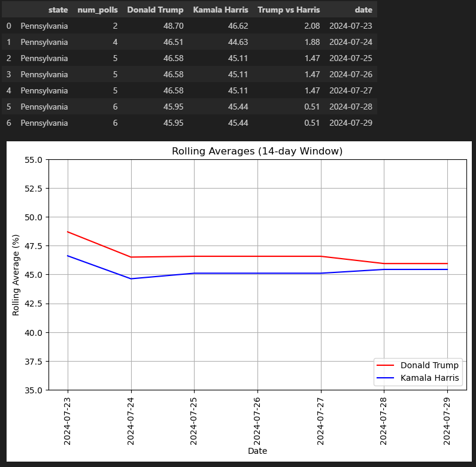
Task: Click y-axis tick label 35.0
Action: [x=34, y=390]
